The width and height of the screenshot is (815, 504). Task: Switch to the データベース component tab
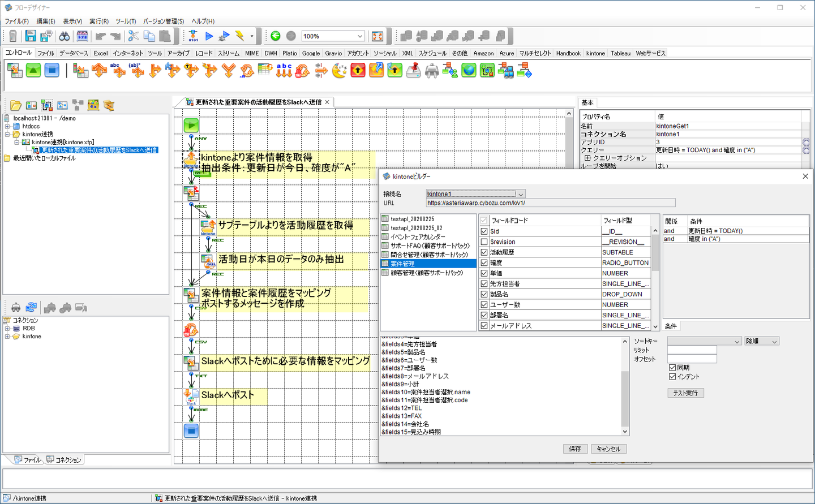pos(74,53)
